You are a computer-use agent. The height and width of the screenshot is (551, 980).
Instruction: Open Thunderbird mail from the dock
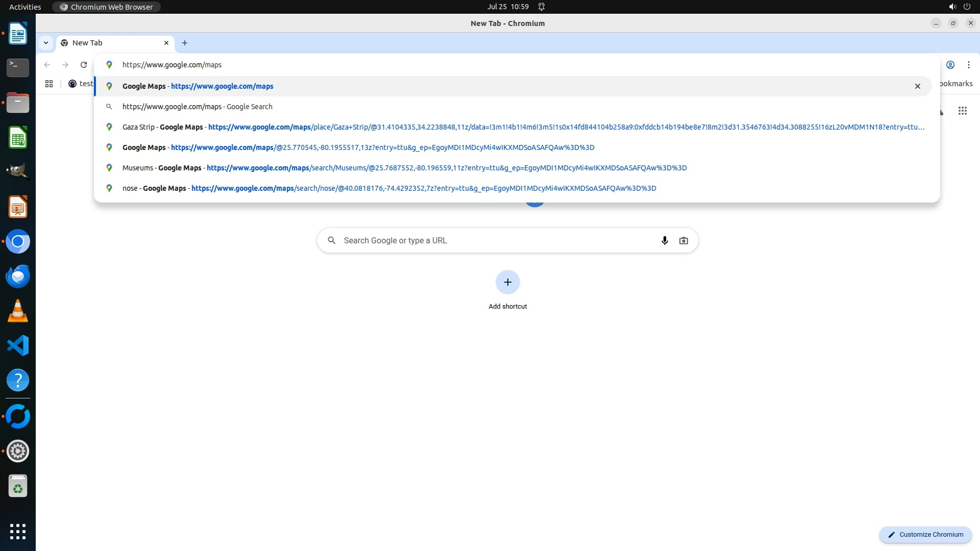18,276
